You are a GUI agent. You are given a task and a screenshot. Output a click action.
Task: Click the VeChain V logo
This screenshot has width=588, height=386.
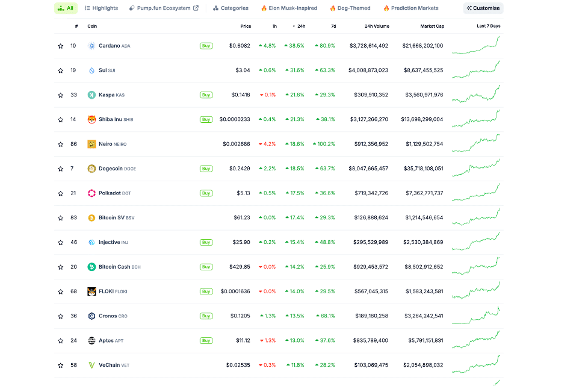[91, 365]
